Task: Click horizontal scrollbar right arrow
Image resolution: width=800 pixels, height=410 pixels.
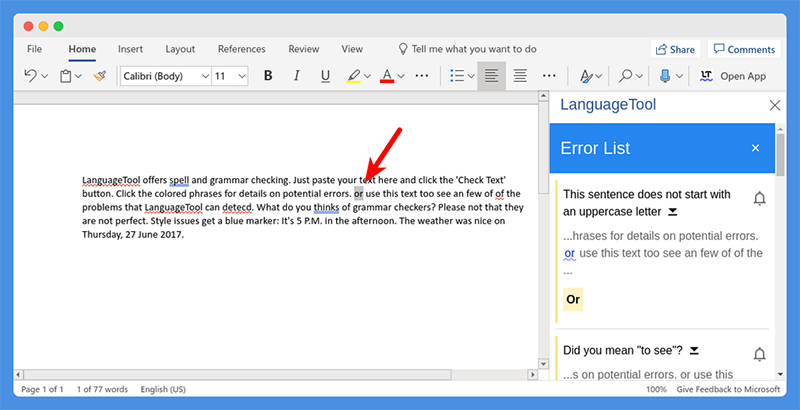Action: (533, 375)
